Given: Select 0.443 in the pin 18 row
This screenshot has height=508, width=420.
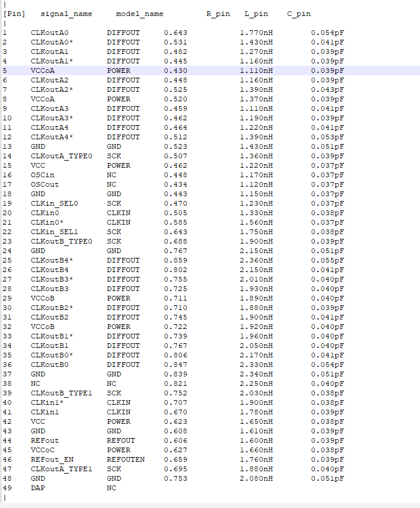Looking at the screenshot, I should [176, 194].
